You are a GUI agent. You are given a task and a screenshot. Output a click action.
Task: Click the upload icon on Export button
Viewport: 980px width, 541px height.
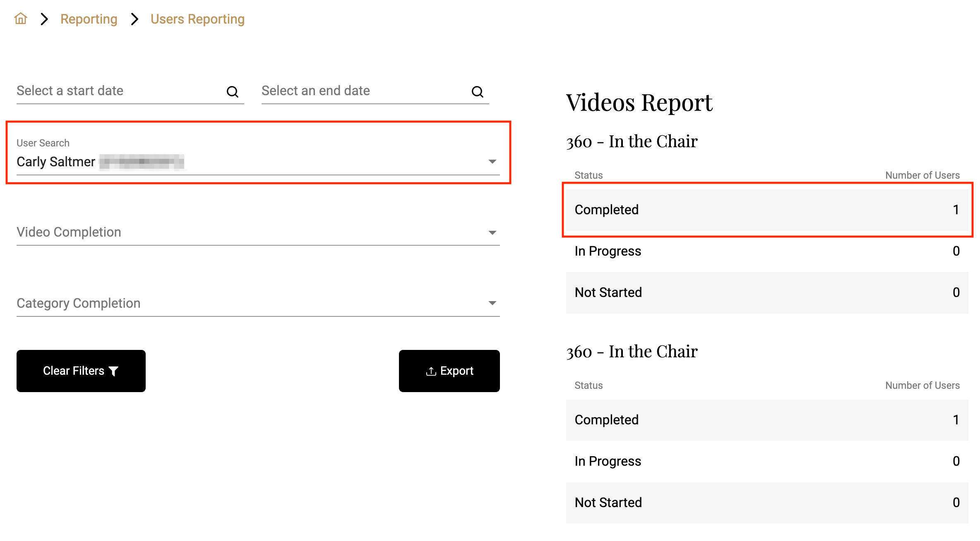pos(431,371)
